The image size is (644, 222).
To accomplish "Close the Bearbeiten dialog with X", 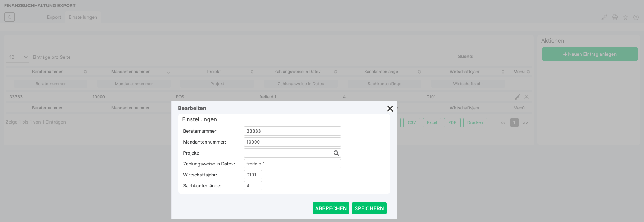I will point(390,109).
